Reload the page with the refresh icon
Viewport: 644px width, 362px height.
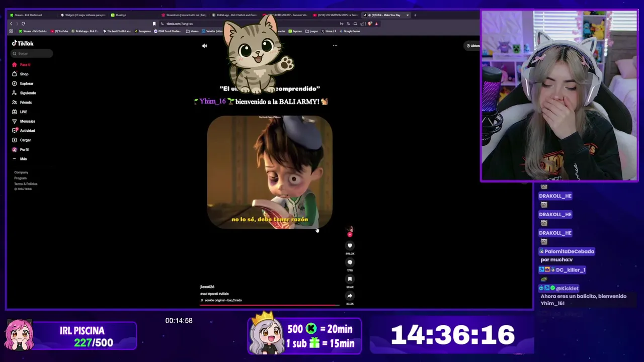coord(23,24)
